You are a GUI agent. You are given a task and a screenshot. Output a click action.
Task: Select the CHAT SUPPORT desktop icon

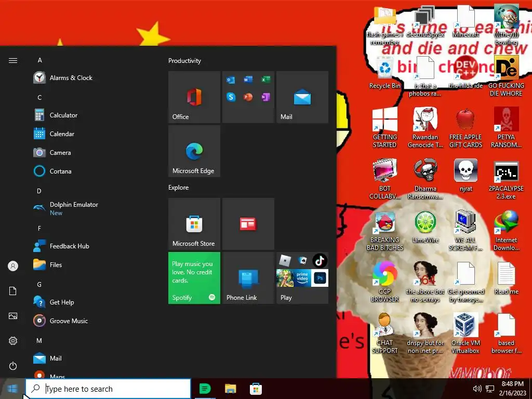[x=385, y=333]
